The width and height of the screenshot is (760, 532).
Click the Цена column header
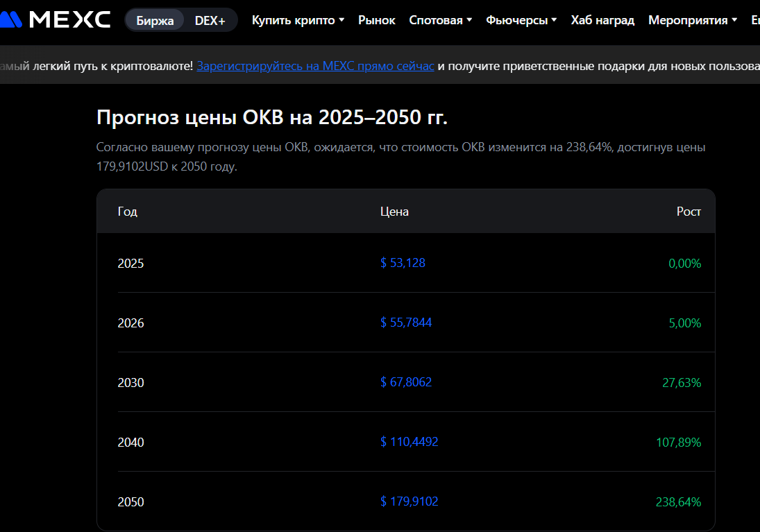point(394,212)
